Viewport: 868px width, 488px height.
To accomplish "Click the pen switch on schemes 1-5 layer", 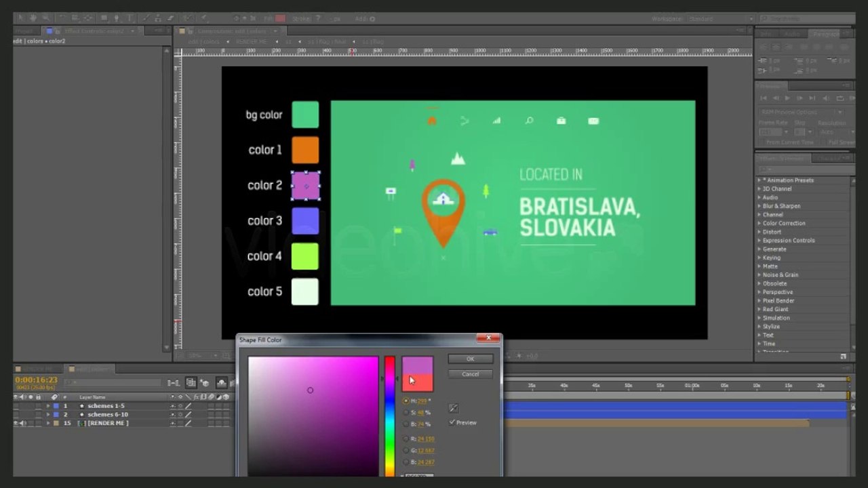I will tap(189, 406).
